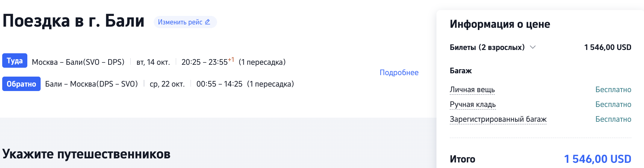
Task: Click the 1 546,00 USD tickets price
Action: 607,47
